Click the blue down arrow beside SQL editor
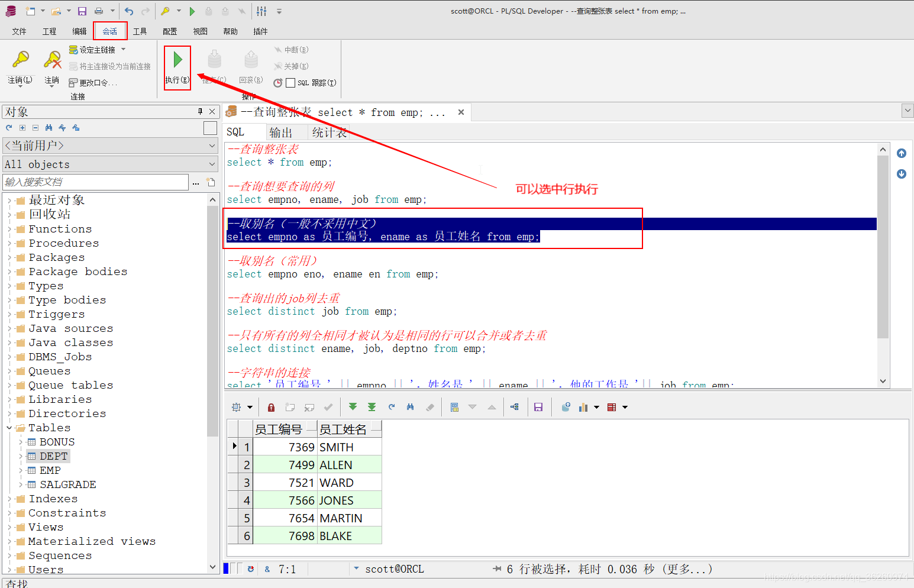This screenshot has width=914, height=588. [902, 174]
